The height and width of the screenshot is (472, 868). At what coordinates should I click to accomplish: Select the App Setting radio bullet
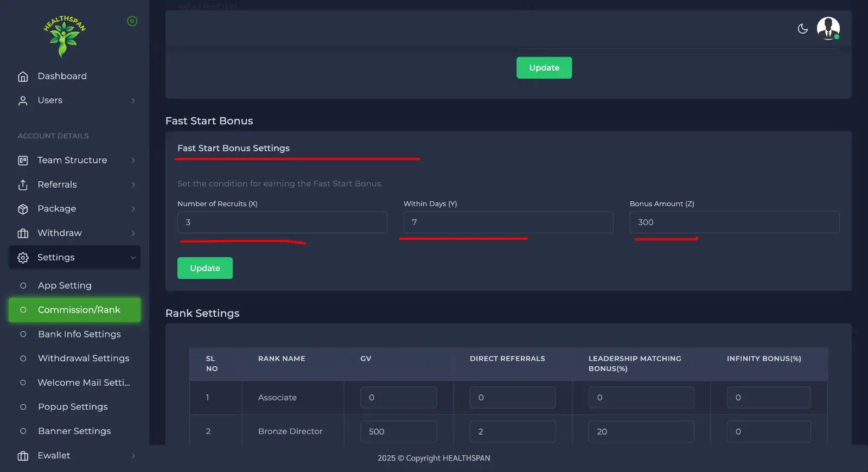tap(23, 285)
